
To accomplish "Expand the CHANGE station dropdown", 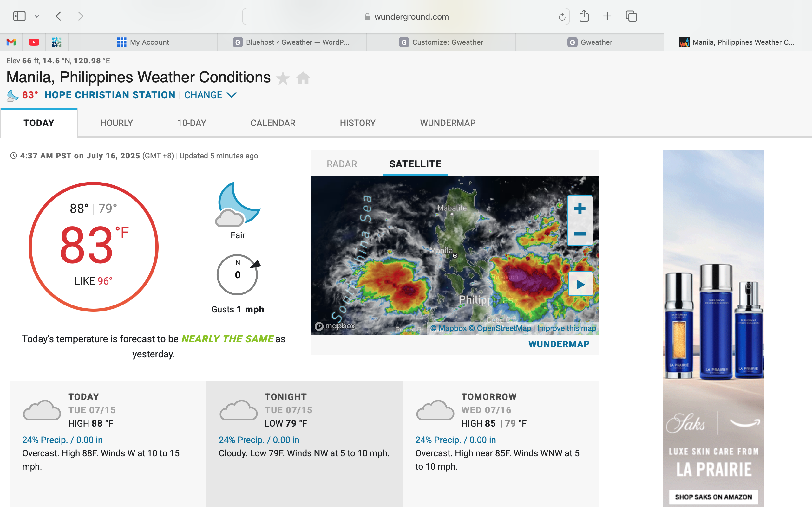I will pyautogui.click(x=210, y=95).
